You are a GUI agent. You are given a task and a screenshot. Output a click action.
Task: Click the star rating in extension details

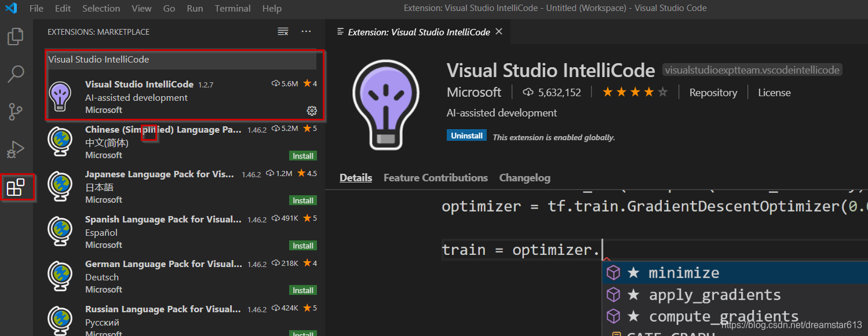pos(634,92)
